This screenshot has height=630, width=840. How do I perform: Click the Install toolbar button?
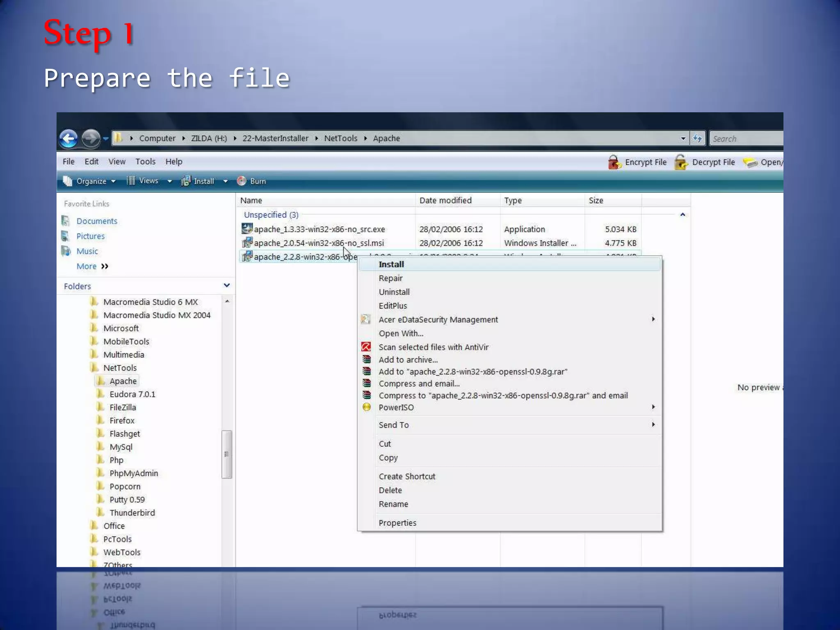pyautogui.click(x=198, y=181)
